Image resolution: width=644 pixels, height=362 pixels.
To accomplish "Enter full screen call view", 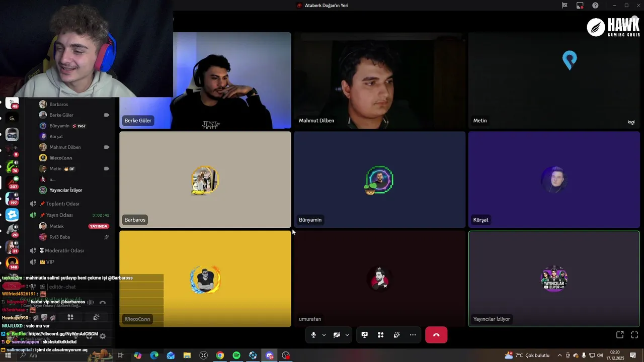I will click(x=634, y=335).
